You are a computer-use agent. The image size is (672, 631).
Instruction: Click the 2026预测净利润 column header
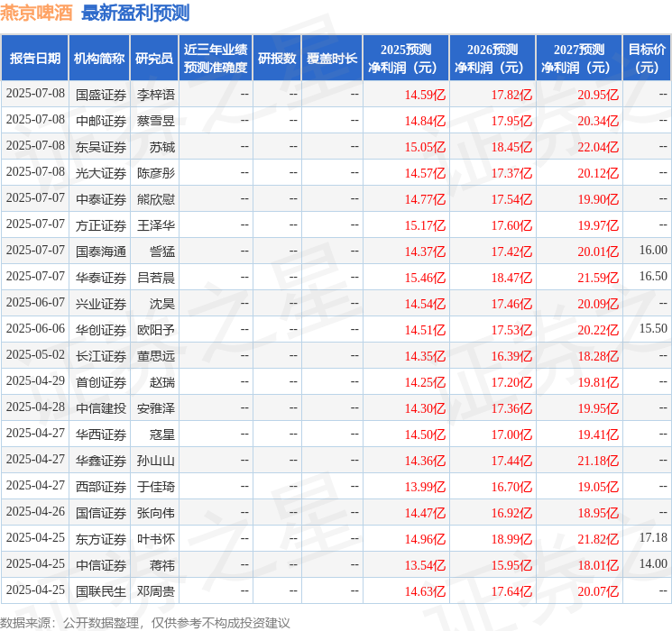(x=492, y=59)
